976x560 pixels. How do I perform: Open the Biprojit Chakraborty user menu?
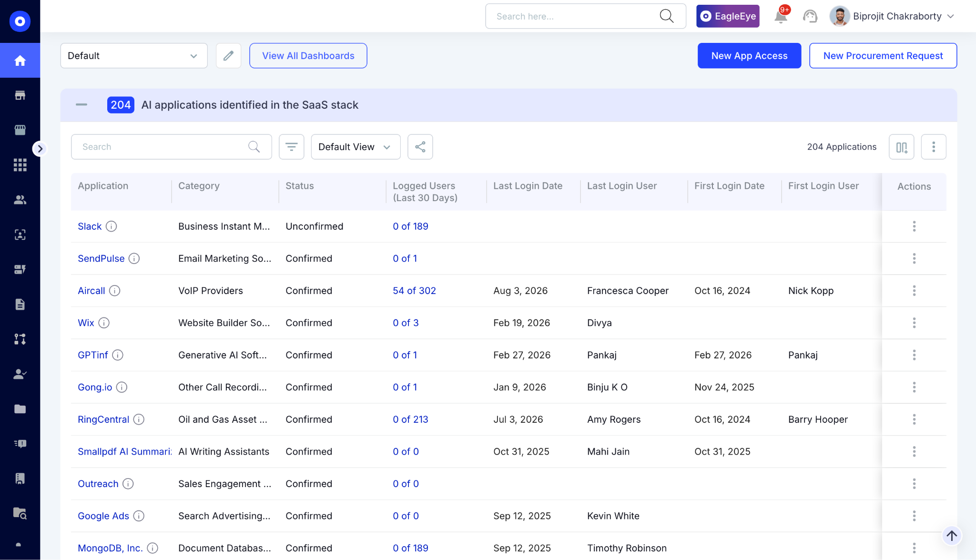[893, 16]
